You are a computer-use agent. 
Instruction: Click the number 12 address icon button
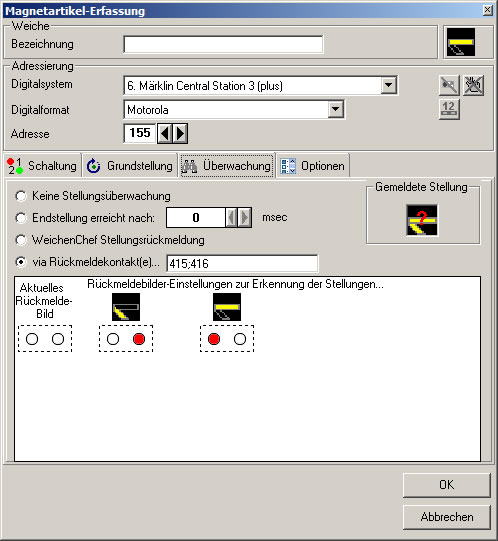pos(449,109)
